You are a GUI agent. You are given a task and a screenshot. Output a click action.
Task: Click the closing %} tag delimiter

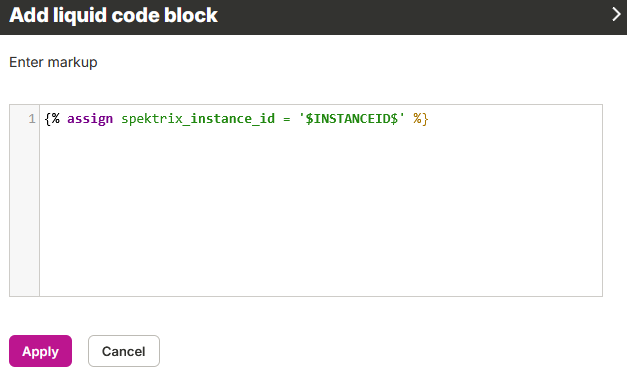point(421,119)
